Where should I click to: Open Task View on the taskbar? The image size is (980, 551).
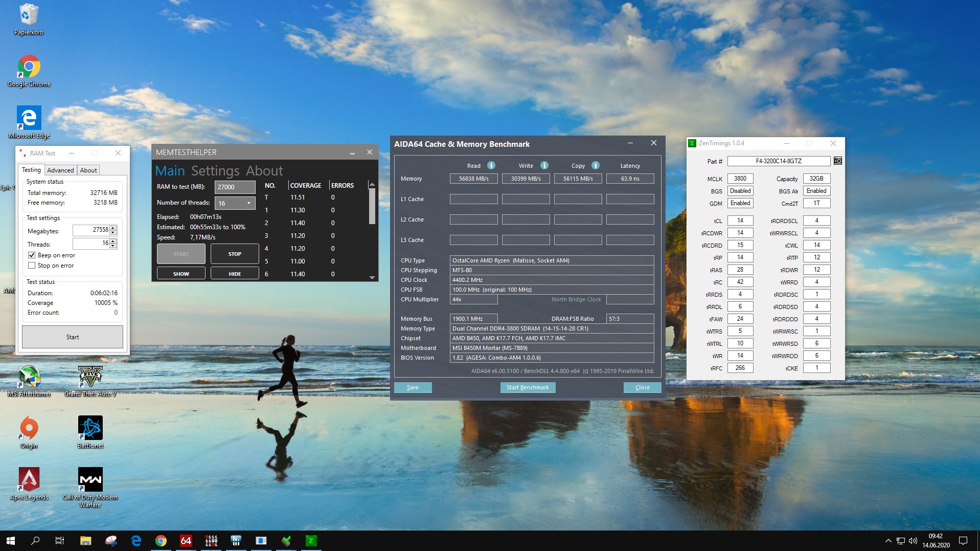pos(60,541)
